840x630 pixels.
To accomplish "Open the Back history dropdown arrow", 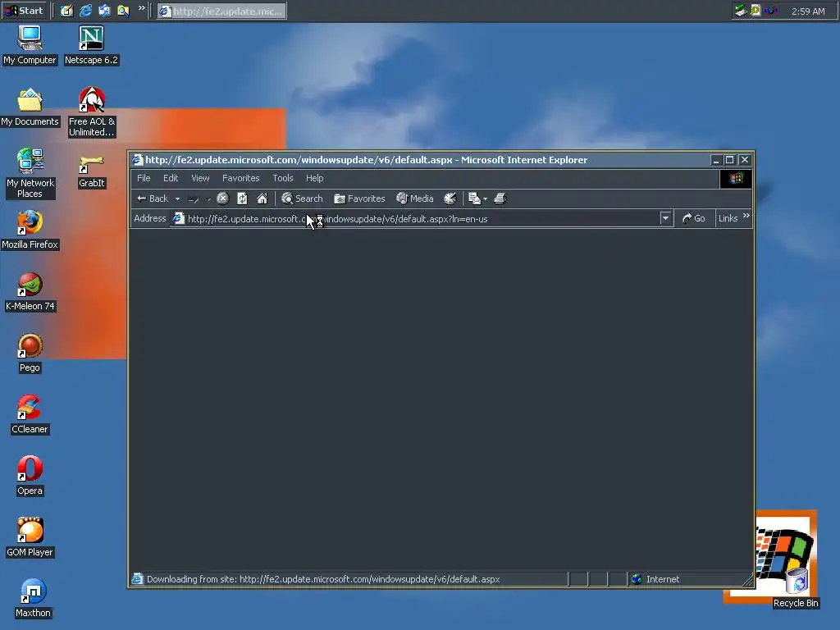I will 177,199.
